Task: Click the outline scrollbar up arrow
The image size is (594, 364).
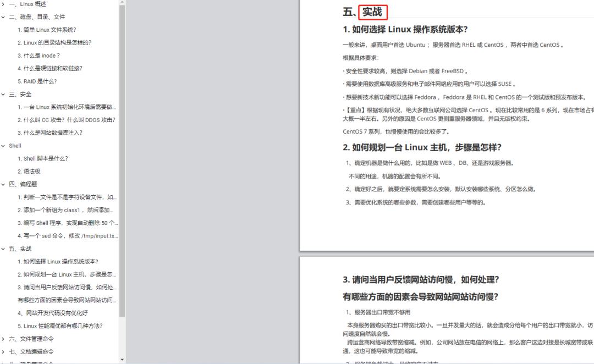Action: tap(122, 2)
